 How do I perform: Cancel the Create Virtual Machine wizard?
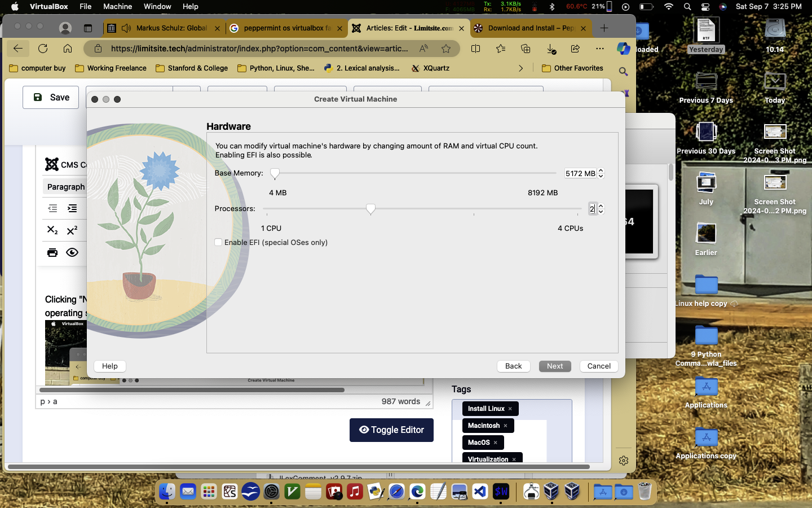coord(598,366)
